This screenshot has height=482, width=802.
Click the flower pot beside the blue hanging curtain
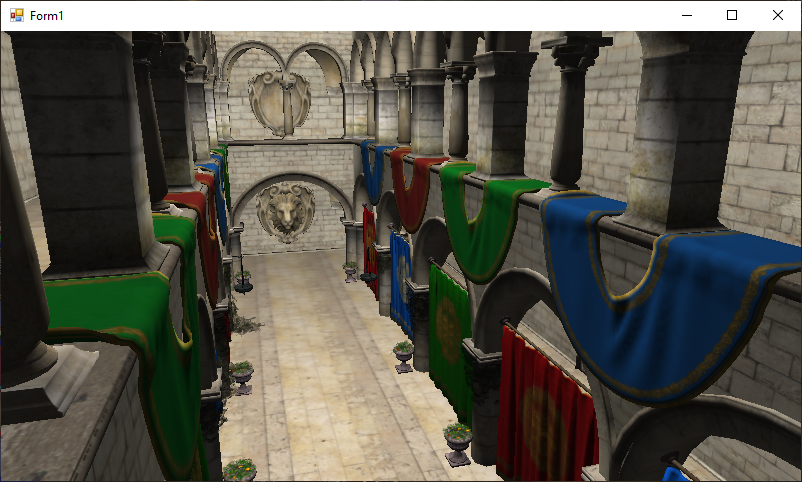click(x=403, y=355)
